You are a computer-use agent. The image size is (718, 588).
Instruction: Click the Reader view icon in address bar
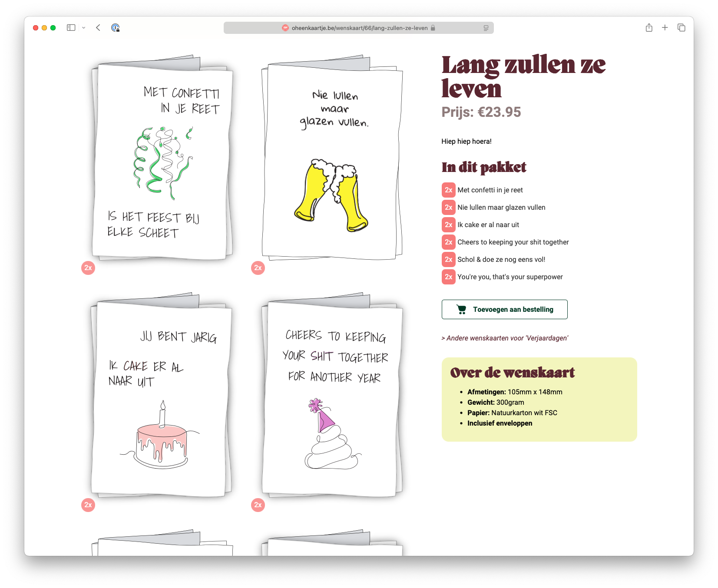tap(486, 28)
